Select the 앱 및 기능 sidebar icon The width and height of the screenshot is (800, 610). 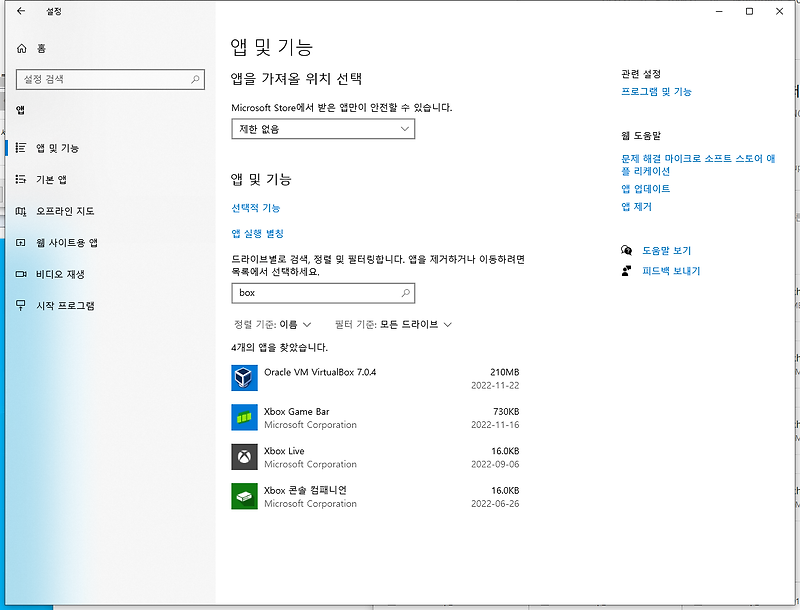tap(20, 148)
